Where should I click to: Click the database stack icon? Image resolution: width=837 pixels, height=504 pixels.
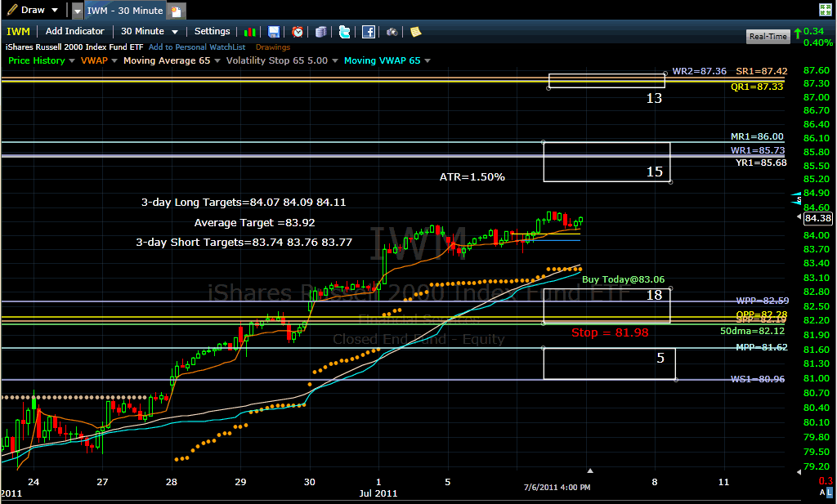320,32
